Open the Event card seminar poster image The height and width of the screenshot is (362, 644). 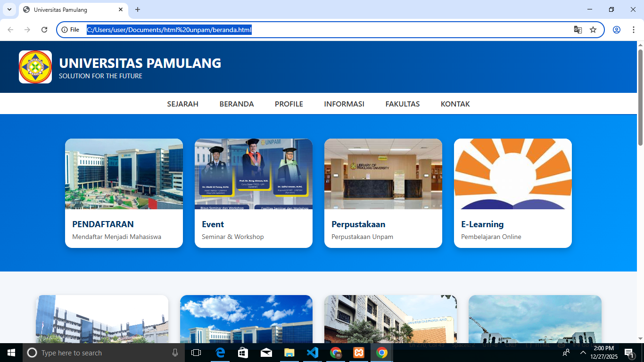tap(254, 174)
